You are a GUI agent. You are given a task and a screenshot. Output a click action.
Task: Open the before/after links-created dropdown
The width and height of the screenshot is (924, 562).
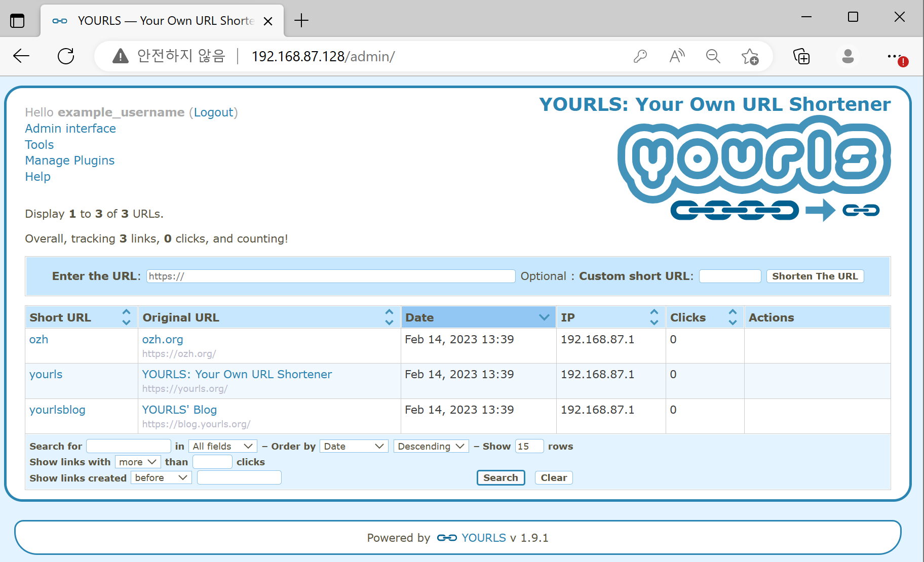pyautogui.click(x=161, y=477)
